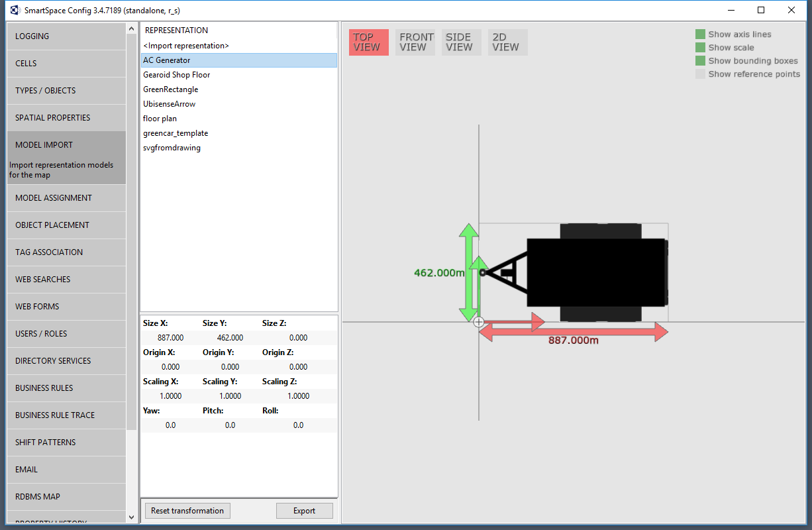Click Reset transformation button

click(x=187, y=511)
